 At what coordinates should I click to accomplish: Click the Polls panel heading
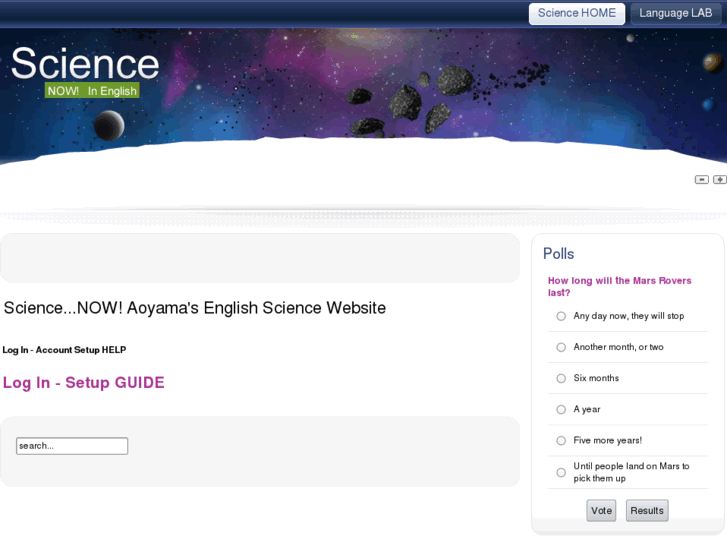click(559, 254)
